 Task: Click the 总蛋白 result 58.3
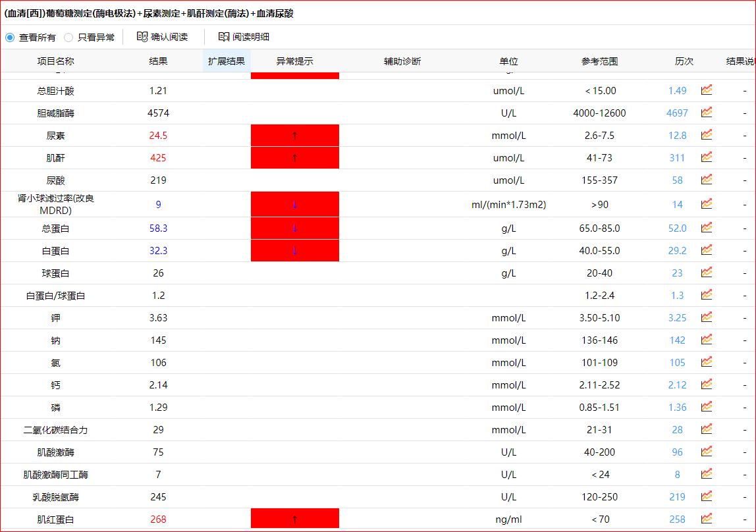(x=158, y=228)
